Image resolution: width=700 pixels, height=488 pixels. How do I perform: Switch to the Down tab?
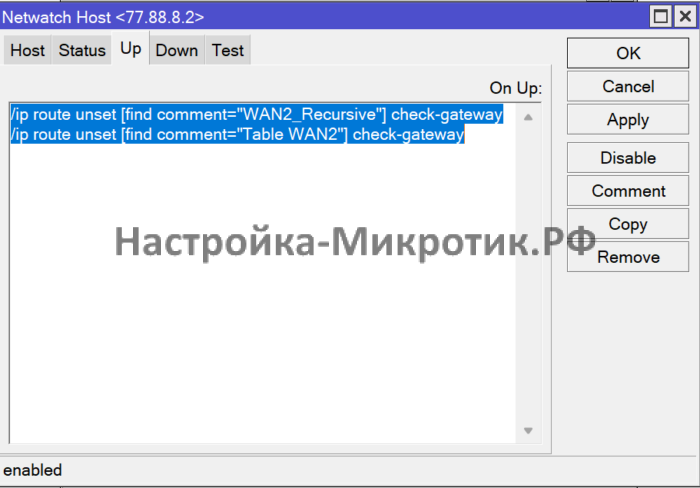click(177, 50)
